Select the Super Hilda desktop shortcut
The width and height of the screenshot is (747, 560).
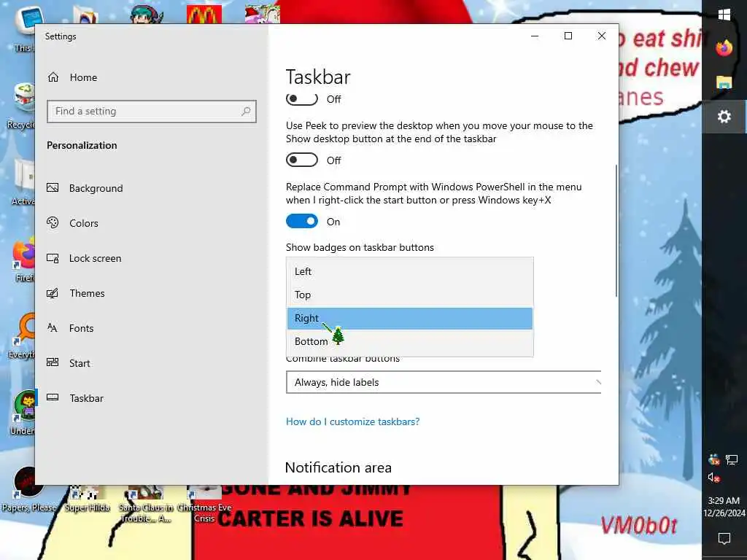click(x=88, y=499)
